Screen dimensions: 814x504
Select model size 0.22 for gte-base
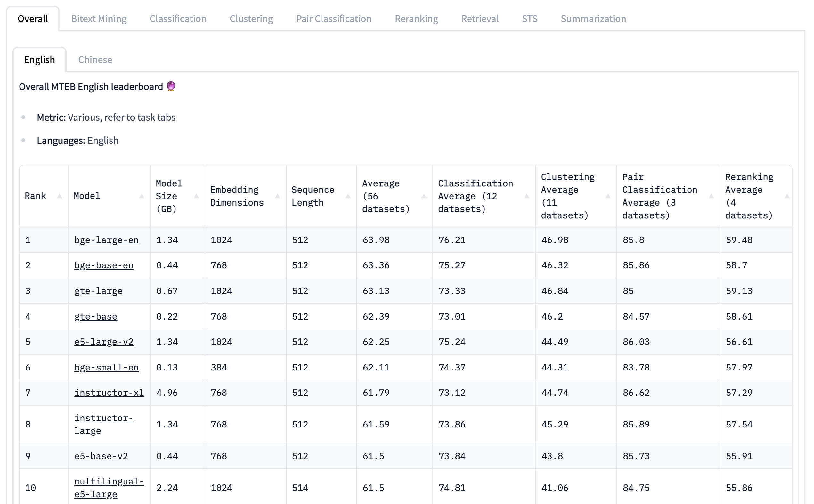(167, 316)
